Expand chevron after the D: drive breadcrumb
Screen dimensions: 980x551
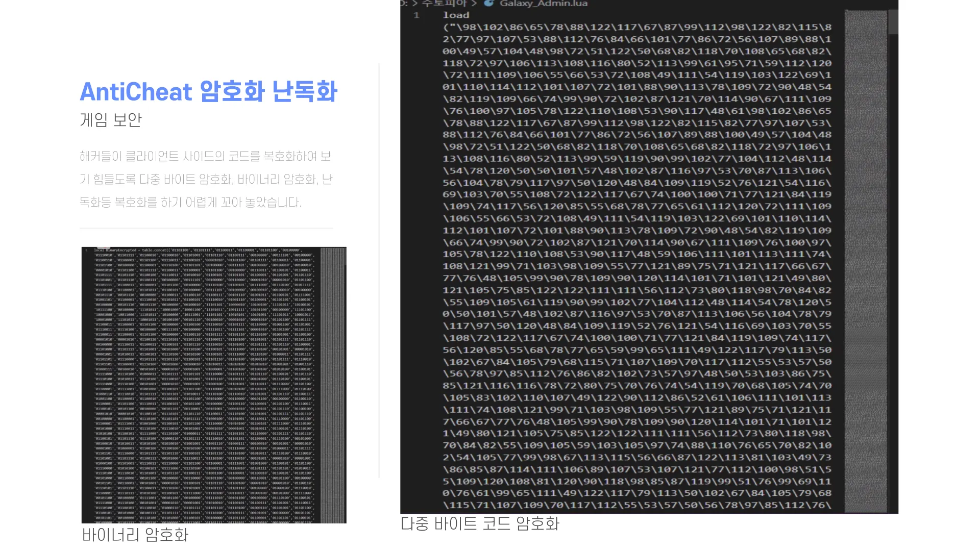414,4
